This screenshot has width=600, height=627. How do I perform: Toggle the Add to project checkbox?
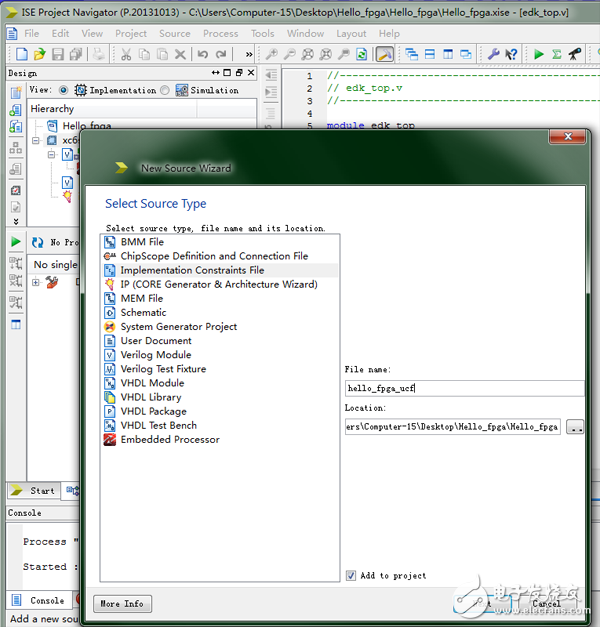(351, 575)
